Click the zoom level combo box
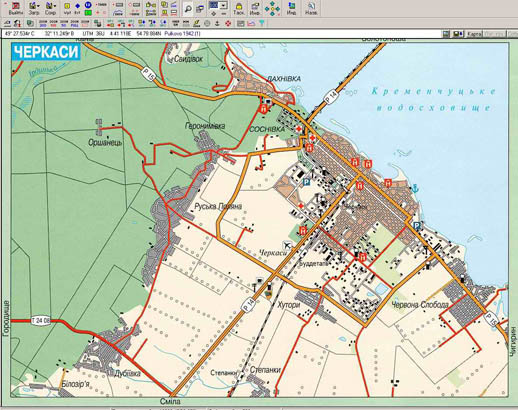Image resolution: width=518 pixels, height=410 pixels. coord(218,5)
